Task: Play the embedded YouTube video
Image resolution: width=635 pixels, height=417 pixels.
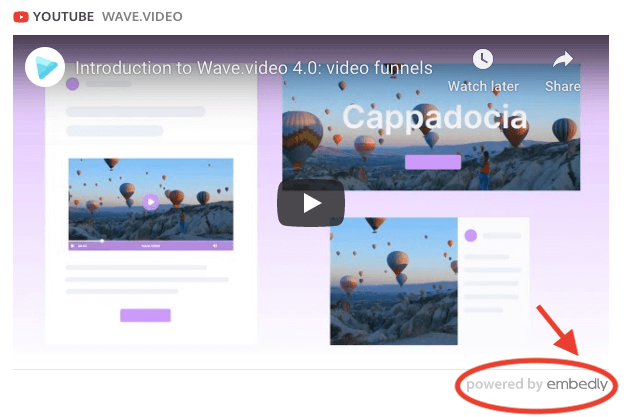Action: [x=311, y=203]
